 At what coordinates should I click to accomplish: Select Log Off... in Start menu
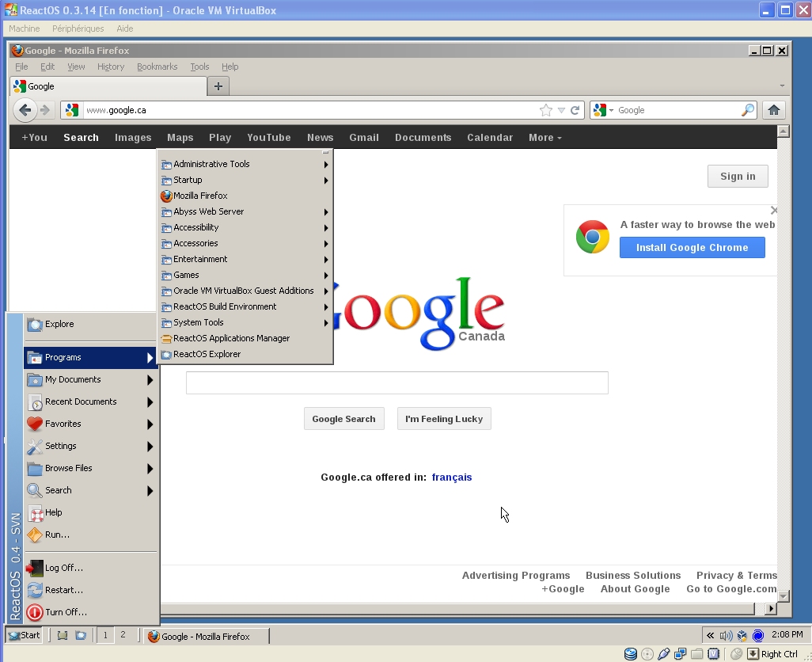(x=91, y=568)
